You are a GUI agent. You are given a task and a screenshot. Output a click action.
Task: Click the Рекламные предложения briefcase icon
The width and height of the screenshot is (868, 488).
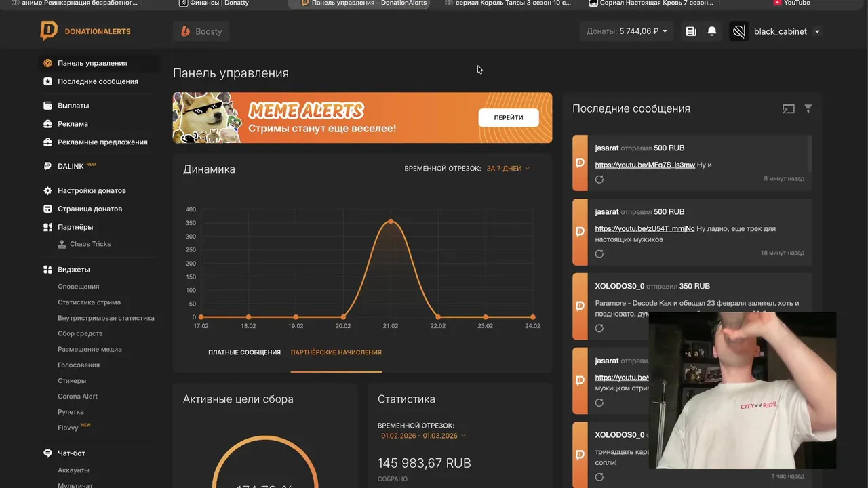[x=47, y=142]
